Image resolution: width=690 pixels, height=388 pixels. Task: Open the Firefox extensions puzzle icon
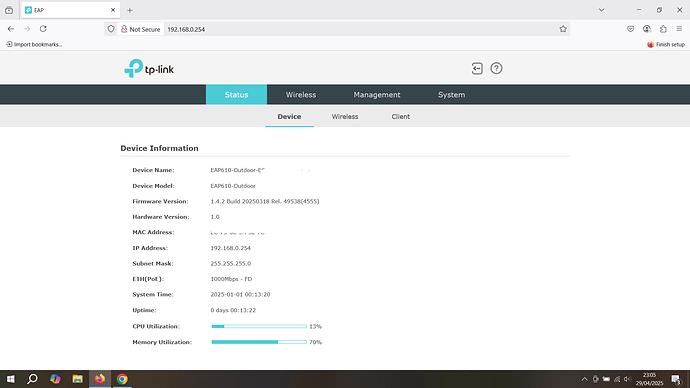(663, 29)
